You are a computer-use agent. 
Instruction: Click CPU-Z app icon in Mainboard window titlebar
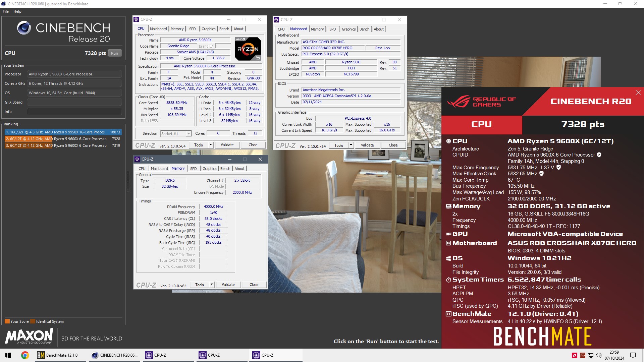276,20
